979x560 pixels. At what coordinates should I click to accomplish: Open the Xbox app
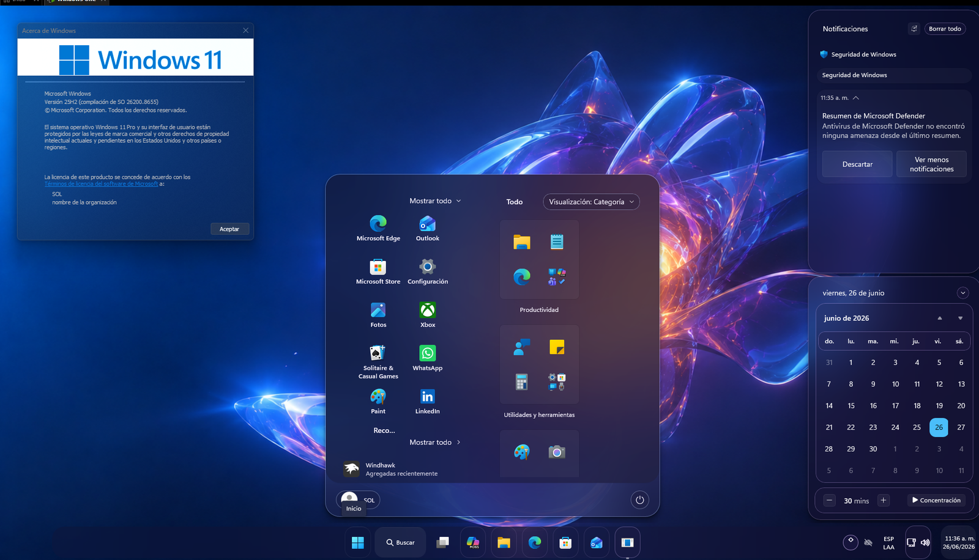[428, 315]
